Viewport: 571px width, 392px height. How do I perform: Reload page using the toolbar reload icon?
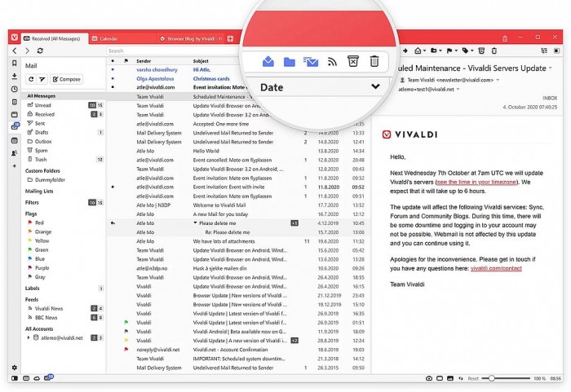point(41,51)
